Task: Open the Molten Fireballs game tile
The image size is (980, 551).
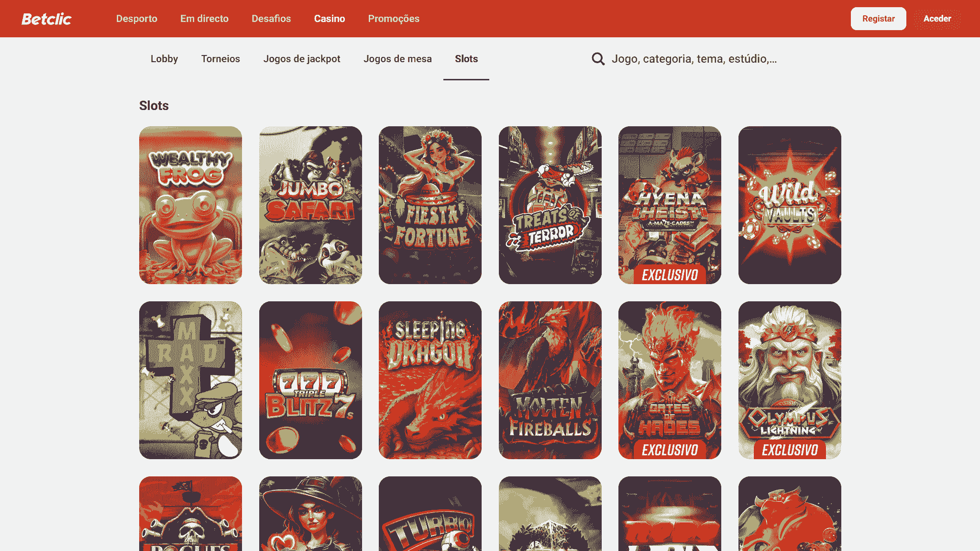Action: click(x=550, y=380)
